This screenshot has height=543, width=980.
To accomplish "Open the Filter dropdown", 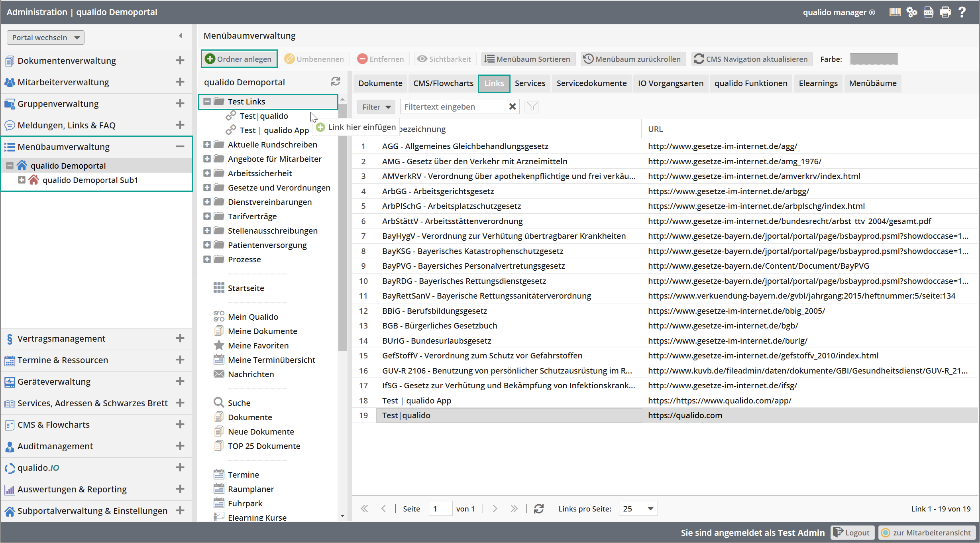I will pyautogui.click(x=376, y=106).
